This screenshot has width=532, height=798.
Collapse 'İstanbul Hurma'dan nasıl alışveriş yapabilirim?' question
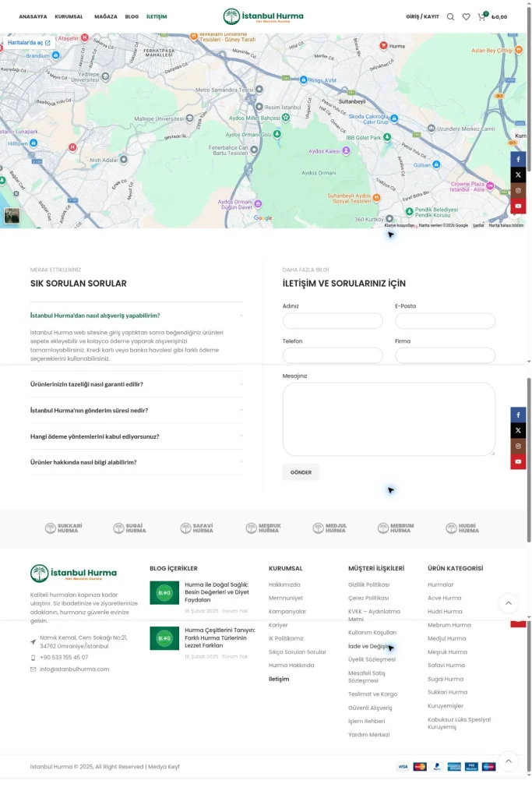pos(136,316)
